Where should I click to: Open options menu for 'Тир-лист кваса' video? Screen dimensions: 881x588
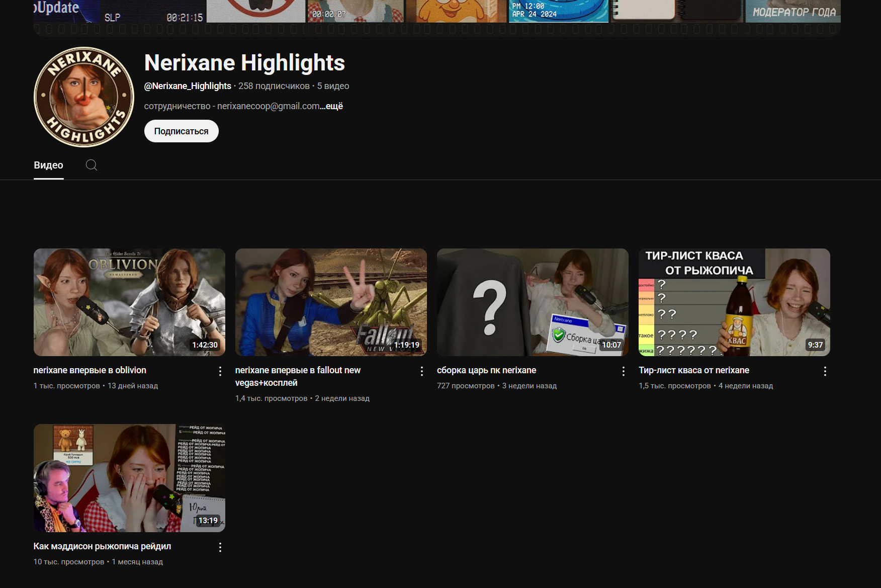pyautogui.click(x=825, y=371)
